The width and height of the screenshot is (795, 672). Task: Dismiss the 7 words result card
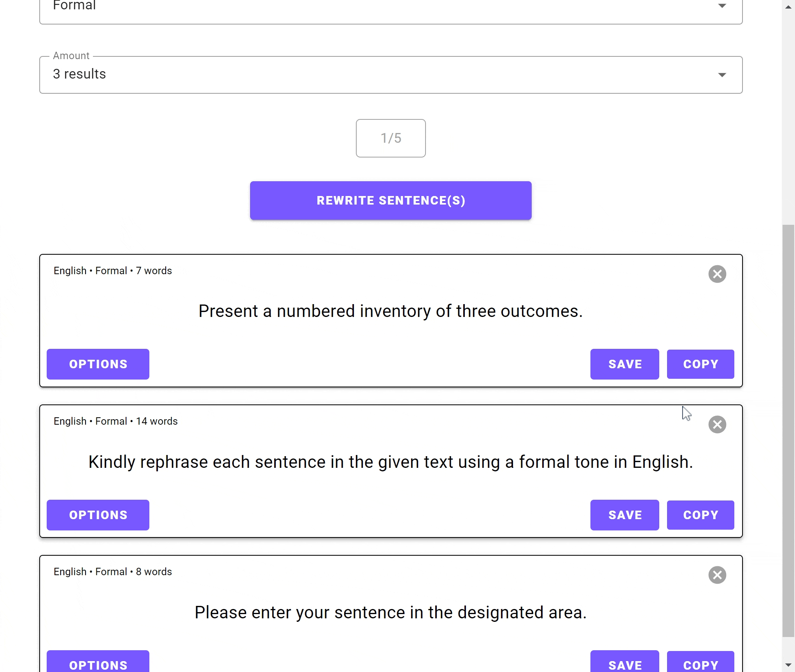(x=717, y=274)
